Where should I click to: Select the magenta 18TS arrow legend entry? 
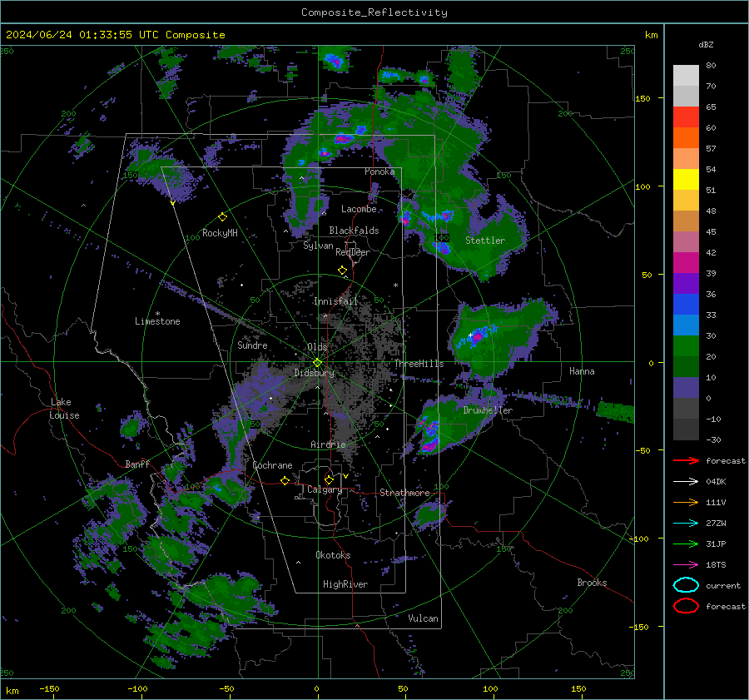pyautogui.click(x=686, y=565)
